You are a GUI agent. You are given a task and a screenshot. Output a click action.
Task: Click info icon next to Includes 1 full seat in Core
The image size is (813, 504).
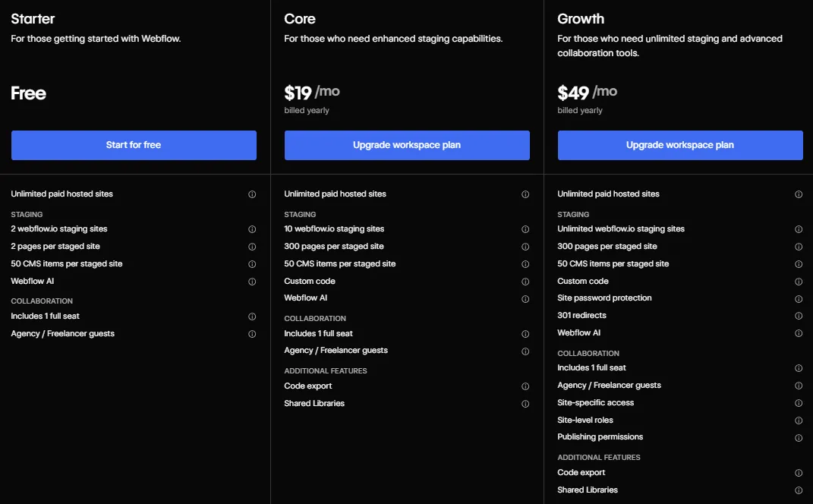tap(525, 333)
